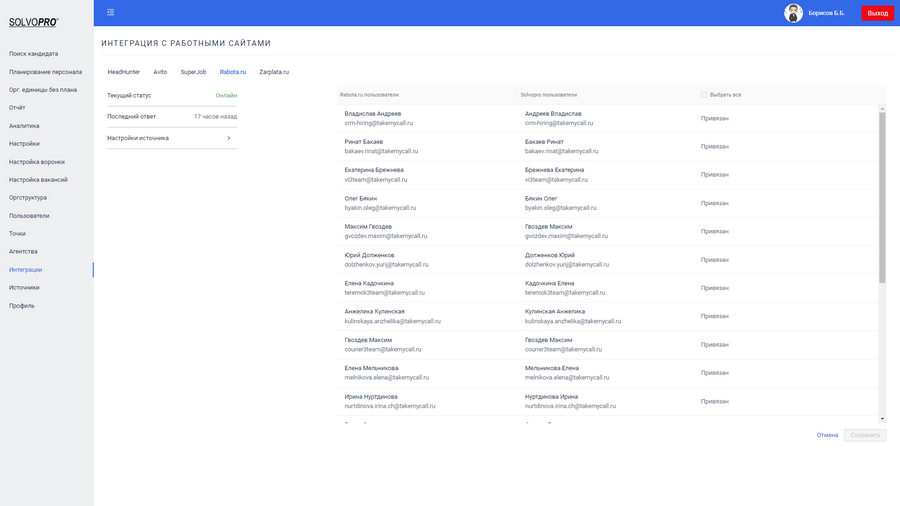Open the SuperJob tab
This screenshot has width=900, height=506.
pyautogui.click(x=193, y=72)
